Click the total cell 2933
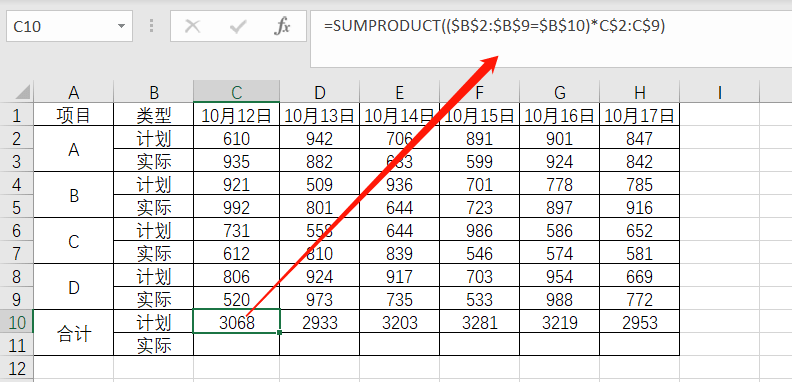Image resolution: width=792 pixels, height=382 pixels. pos(319,322)
